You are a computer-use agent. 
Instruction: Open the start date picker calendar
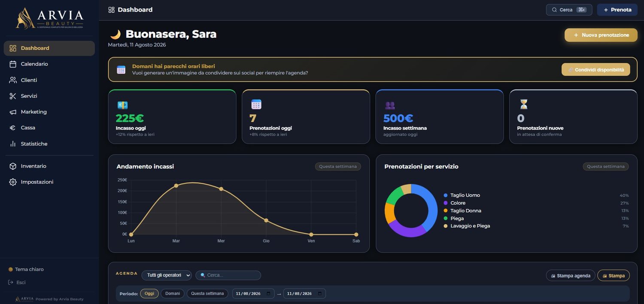[269, 294]
